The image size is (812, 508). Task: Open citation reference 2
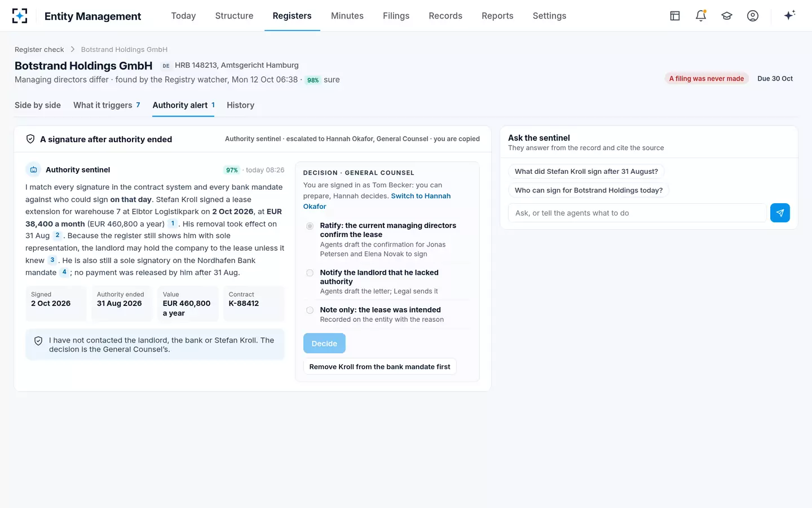pyautogui.click(x=57, y=235)
